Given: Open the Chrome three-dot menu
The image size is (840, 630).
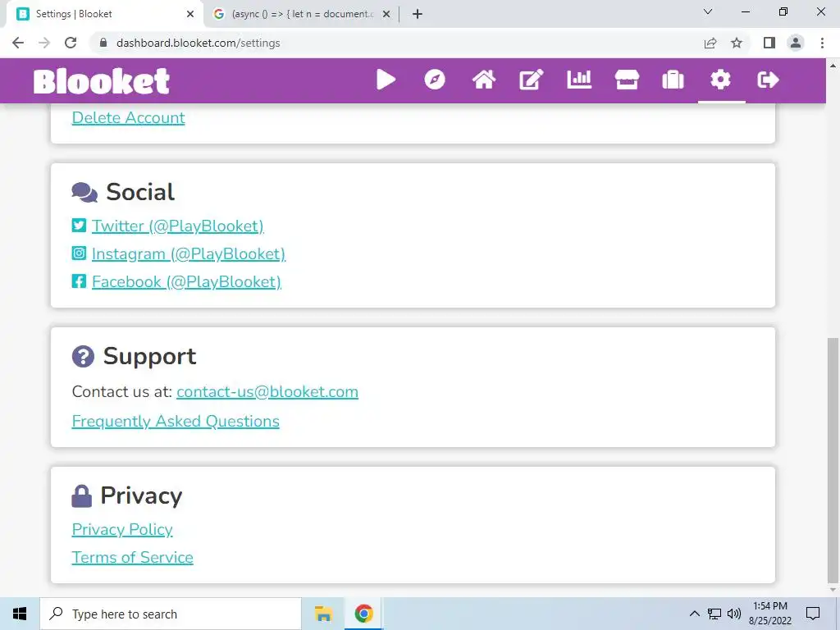Looking at the screenshot, I should (822, 43).
